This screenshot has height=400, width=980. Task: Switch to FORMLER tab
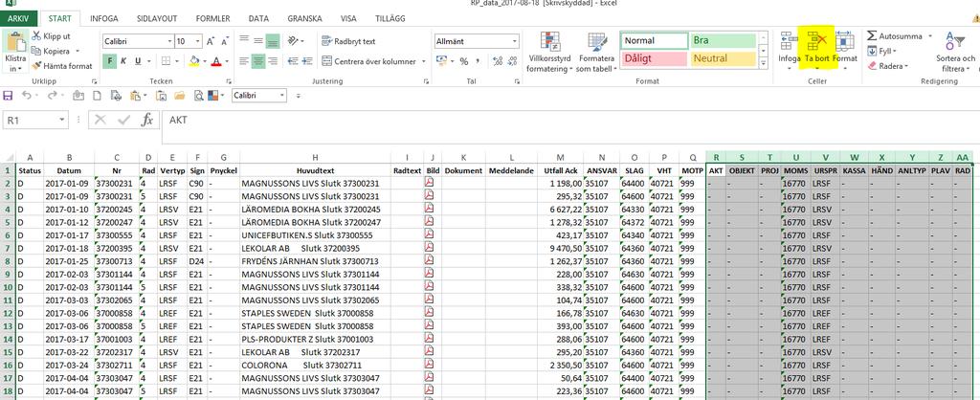point(212,19)
